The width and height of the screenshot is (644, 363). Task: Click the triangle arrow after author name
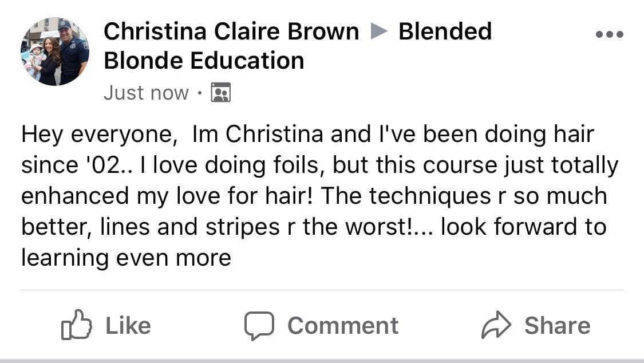379,31
